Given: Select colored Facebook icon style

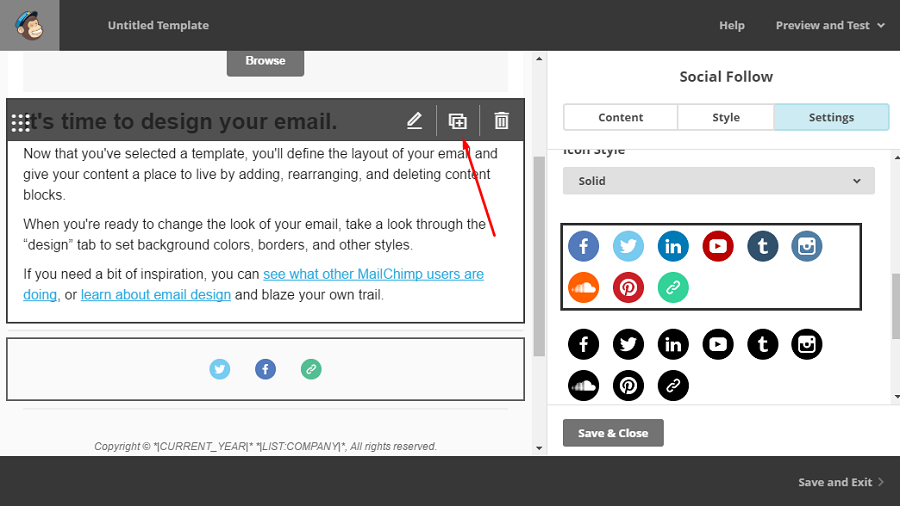Looking at the screenshot, I should [583, 246].
